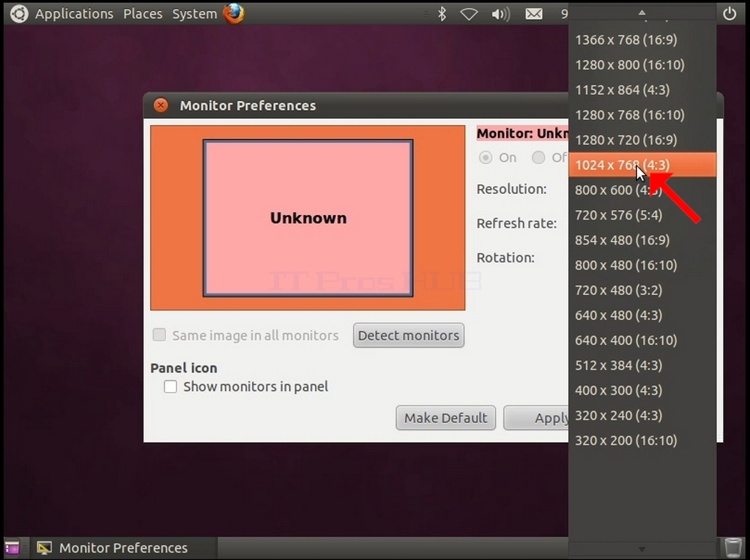Choose 320 x 200 (16:10) resolution

[642, 440]
